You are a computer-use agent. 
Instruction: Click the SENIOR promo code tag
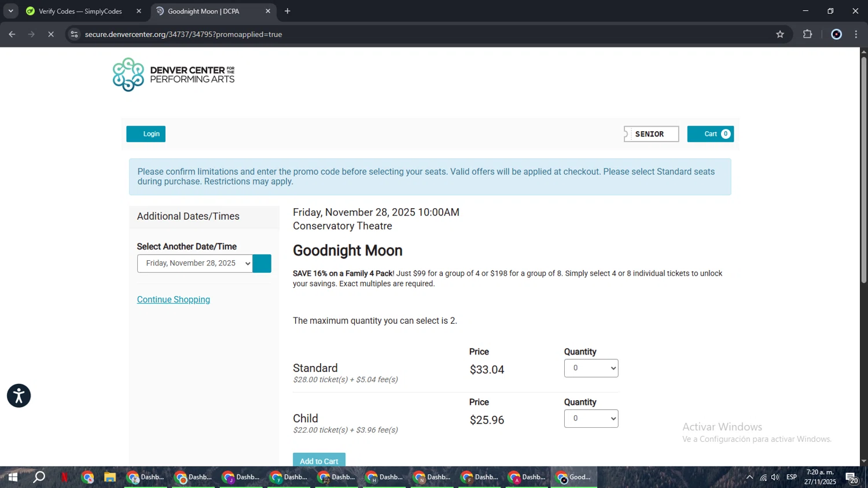(x=651, y=134)
